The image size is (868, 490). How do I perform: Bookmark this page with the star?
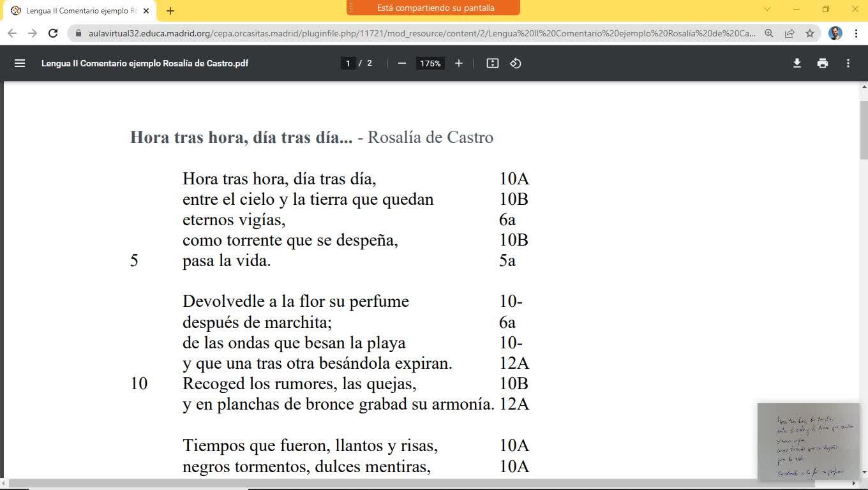[810, 33]
